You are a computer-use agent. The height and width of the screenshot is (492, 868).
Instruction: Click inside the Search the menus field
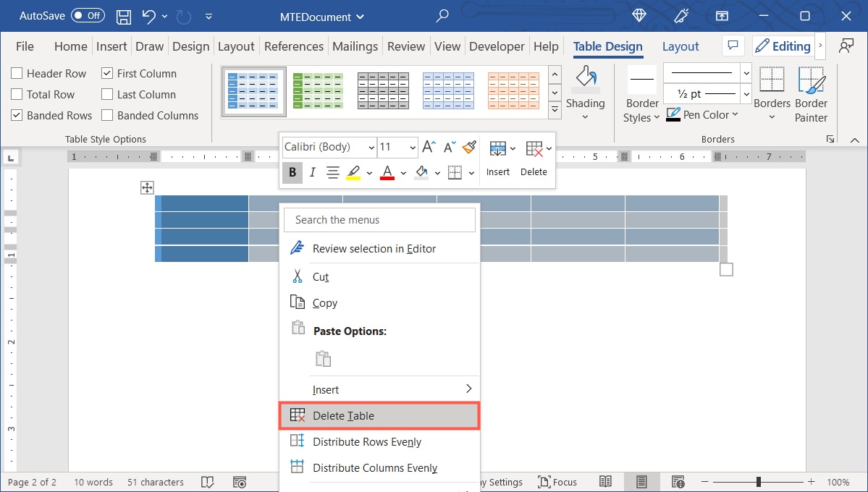tap(379, 219)
